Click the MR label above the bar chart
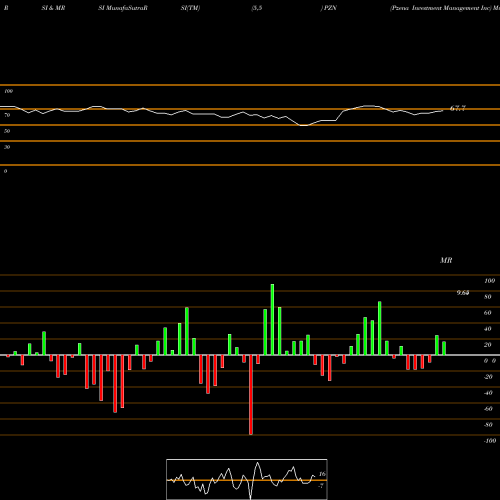Viewport: 500px width, 500px height. tap(446, 260)
